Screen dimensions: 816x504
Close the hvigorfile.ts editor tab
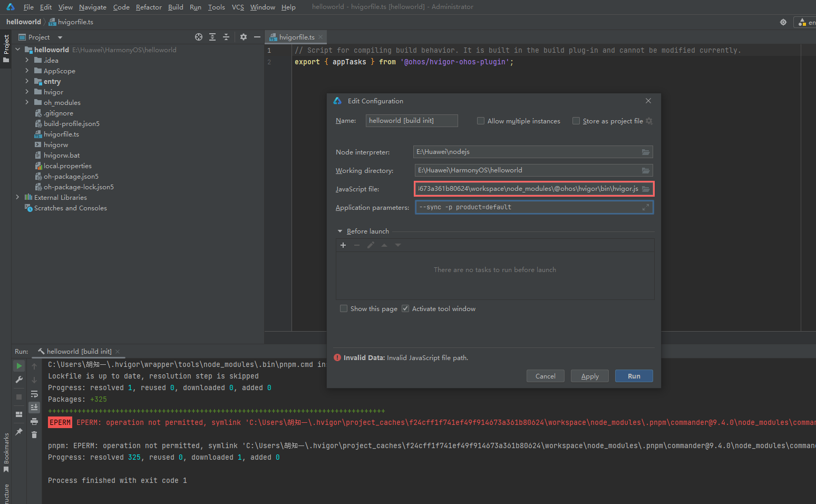point(320,37)
